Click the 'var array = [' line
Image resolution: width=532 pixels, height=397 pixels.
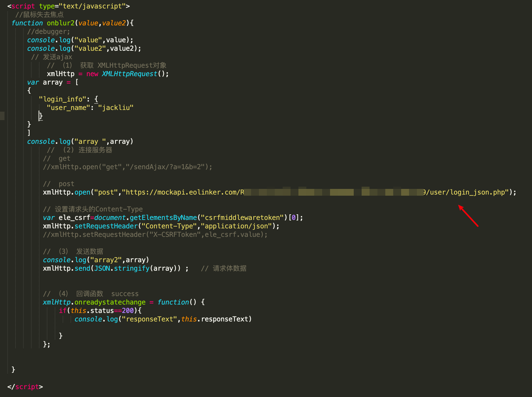(53, 82)
